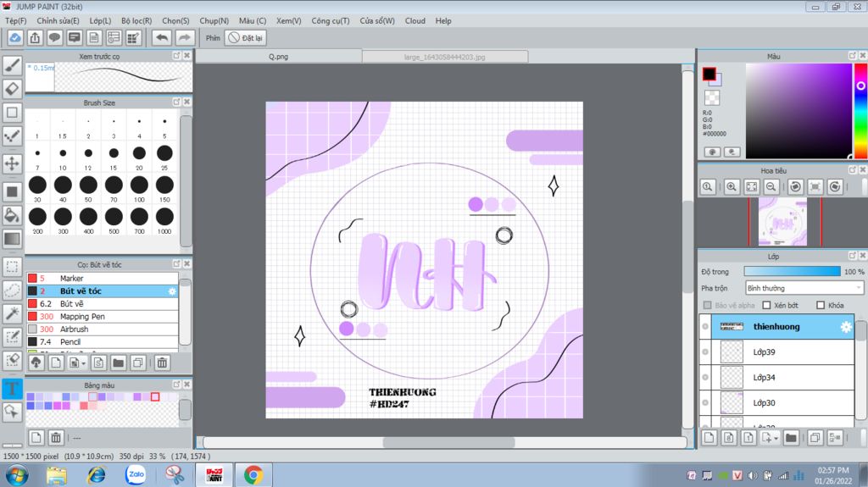Fit canvas to window in navigator
Image resolution: width=868 pixels, height=487 pixels.
click(751, 186)
